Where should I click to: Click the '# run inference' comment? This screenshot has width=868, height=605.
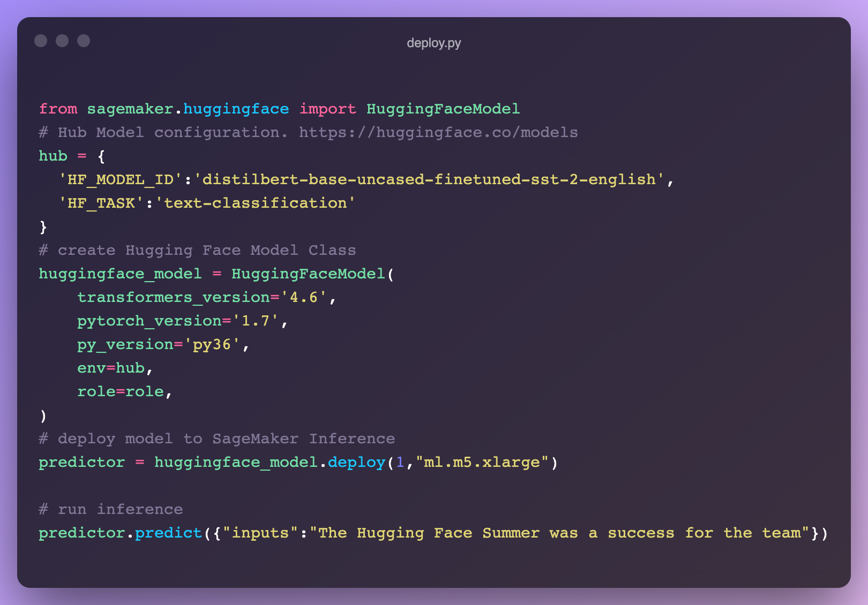pyautogui.click(x=111, y=509)
